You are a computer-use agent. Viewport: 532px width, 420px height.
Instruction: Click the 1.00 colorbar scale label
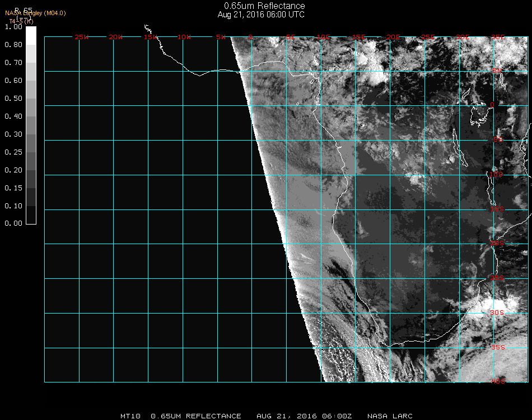tap(13, 27)
